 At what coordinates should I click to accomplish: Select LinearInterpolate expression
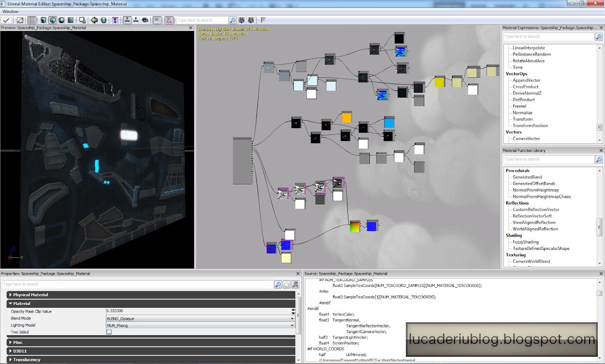pyautogui.click(x=529, y=48)
